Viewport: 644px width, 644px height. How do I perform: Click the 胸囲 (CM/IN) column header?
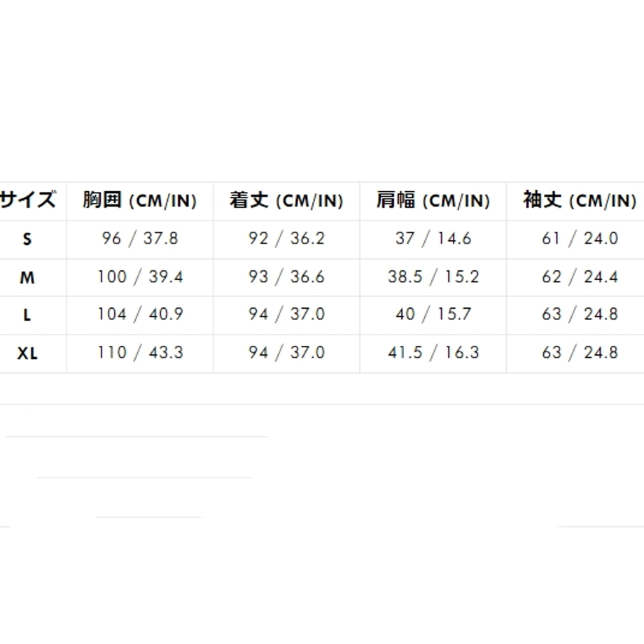pyautogui.click(x=140, y=201)
